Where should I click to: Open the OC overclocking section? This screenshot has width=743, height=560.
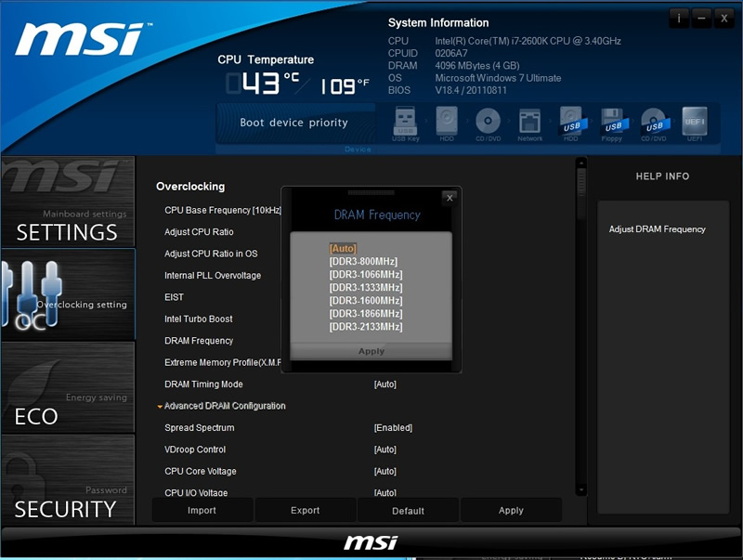68,294
